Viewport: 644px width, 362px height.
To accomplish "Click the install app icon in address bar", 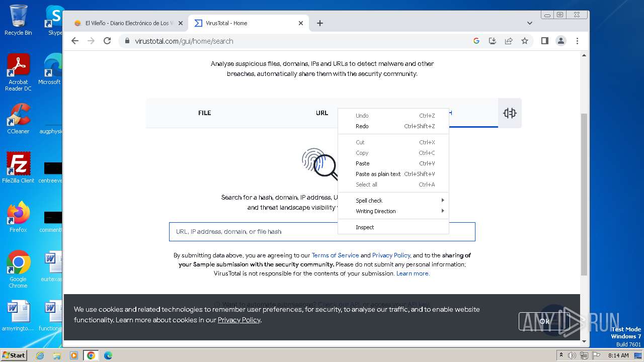I will pos(493,41).
